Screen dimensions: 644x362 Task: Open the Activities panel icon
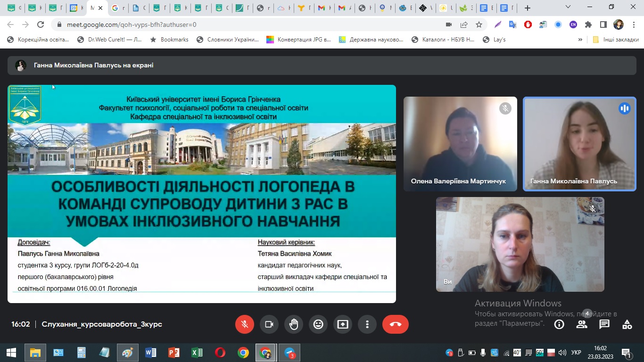[x=627, y=324]
